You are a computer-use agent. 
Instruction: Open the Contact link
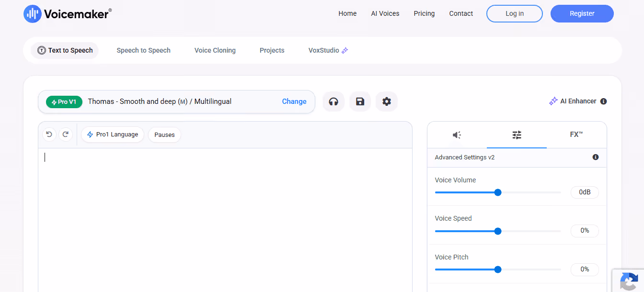pyautogui.click(x=461, y=13)
